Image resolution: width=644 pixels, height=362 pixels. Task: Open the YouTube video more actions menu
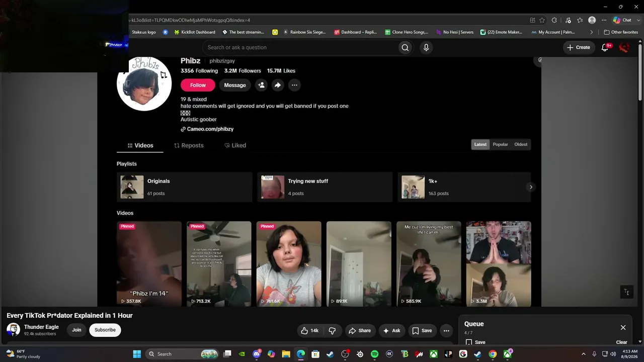pyautogui.click(x=446, y=330)
